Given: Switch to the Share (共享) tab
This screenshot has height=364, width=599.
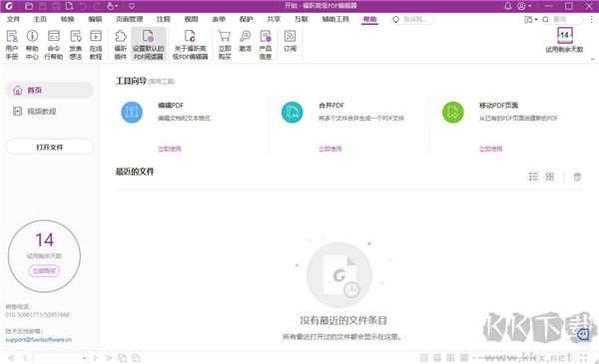Looking at the screenshot, I should click(274, 19).
